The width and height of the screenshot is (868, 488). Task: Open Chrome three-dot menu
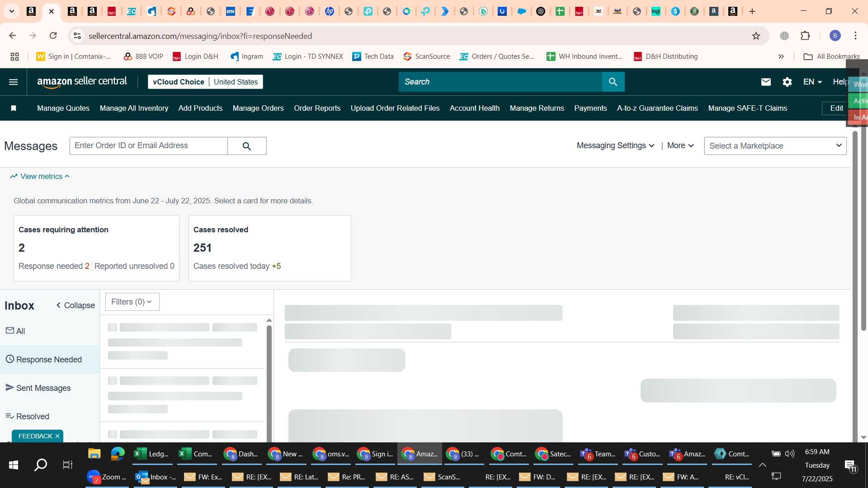tap(855, 36)
